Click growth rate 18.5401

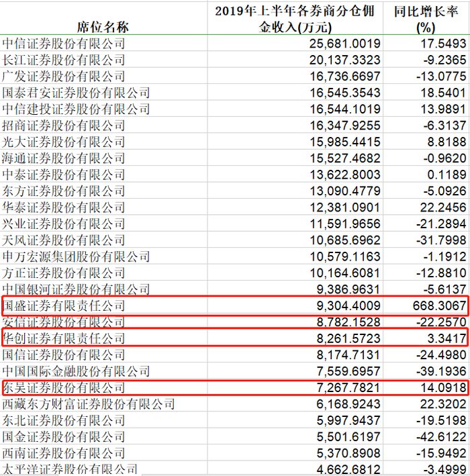point(443,93)
